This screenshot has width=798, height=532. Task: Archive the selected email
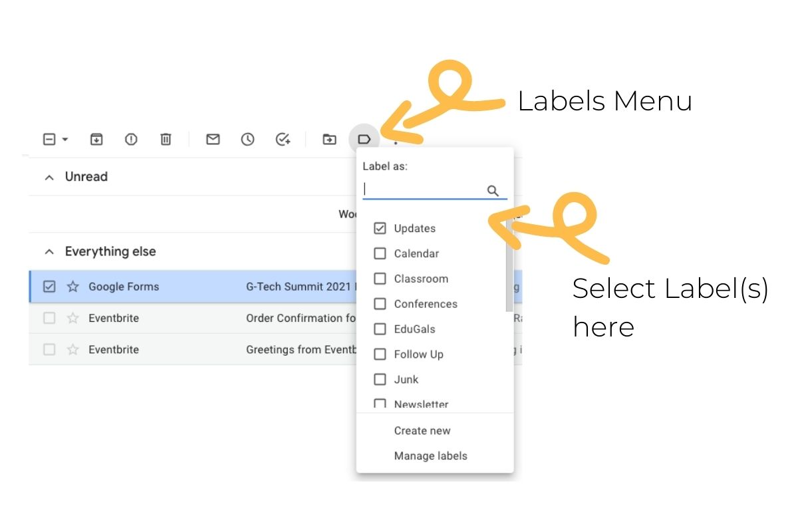pyautogui.click(x=96, y=139)
